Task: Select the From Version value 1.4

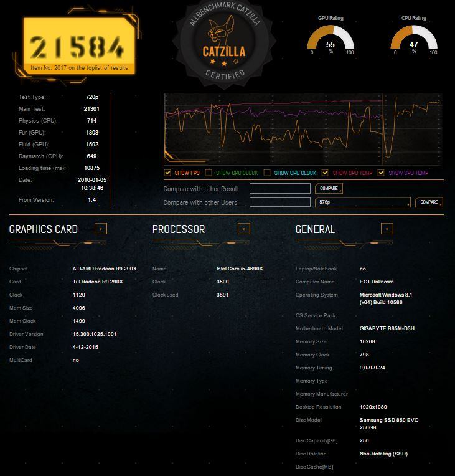Action: (92, 200)
